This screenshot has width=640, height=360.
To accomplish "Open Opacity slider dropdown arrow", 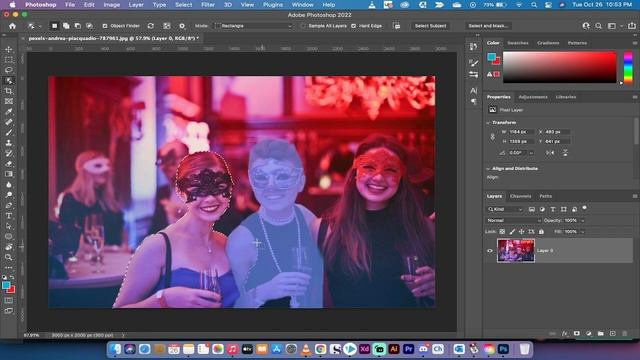I will point(582,220).
